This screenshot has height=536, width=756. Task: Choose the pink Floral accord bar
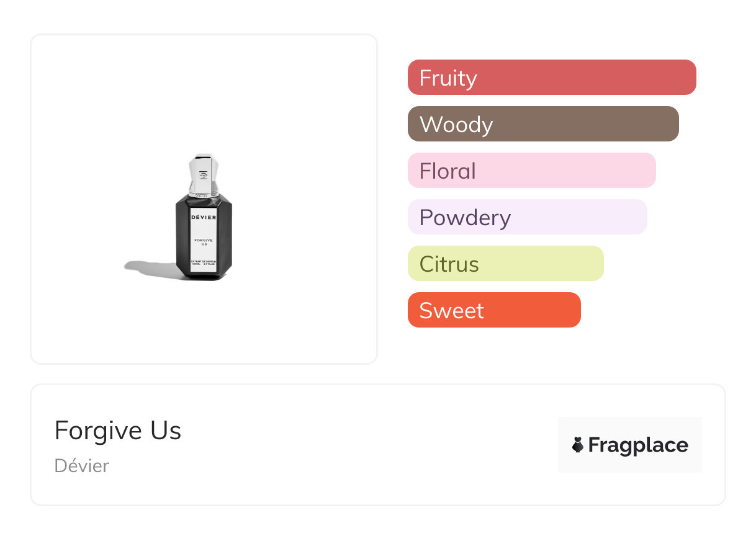[532, 171]
